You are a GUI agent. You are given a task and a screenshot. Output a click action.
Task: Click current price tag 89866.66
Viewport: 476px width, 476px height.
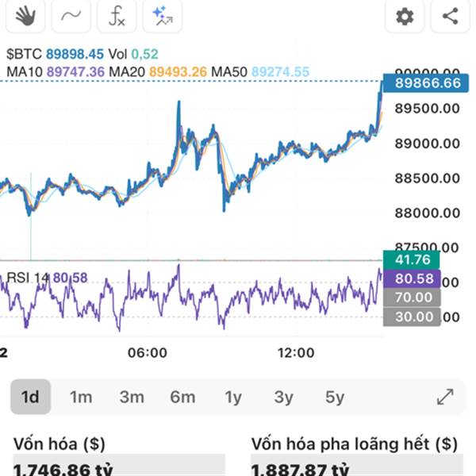421,83
